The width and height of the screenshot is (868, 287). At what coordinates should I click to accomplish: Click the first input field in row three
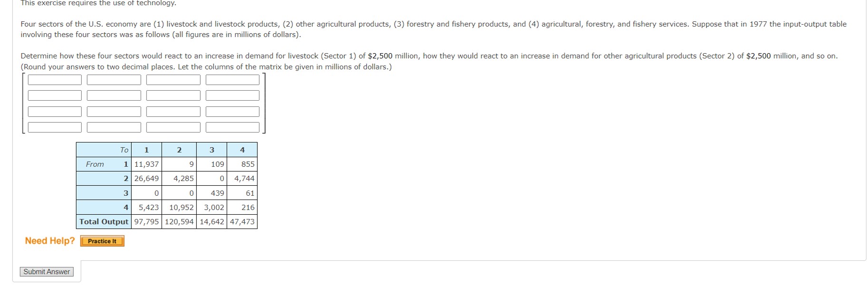coord(54,112)
